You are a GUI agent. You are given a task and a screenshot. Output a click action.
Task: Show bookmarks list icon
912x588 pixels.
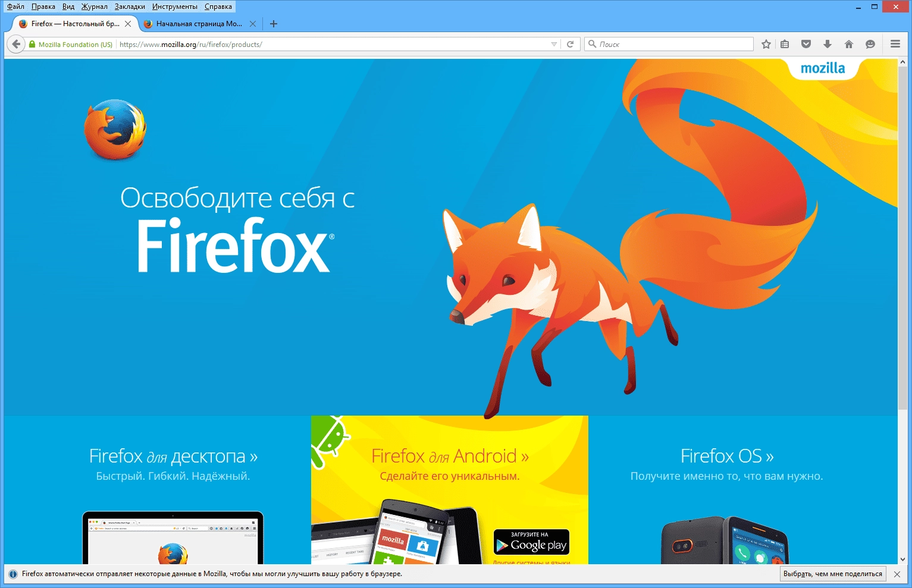pyautogui.click(x=785, y=44)
